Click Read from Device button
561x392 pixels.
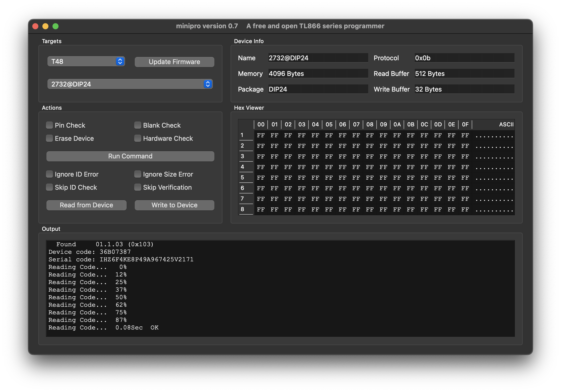86,205
